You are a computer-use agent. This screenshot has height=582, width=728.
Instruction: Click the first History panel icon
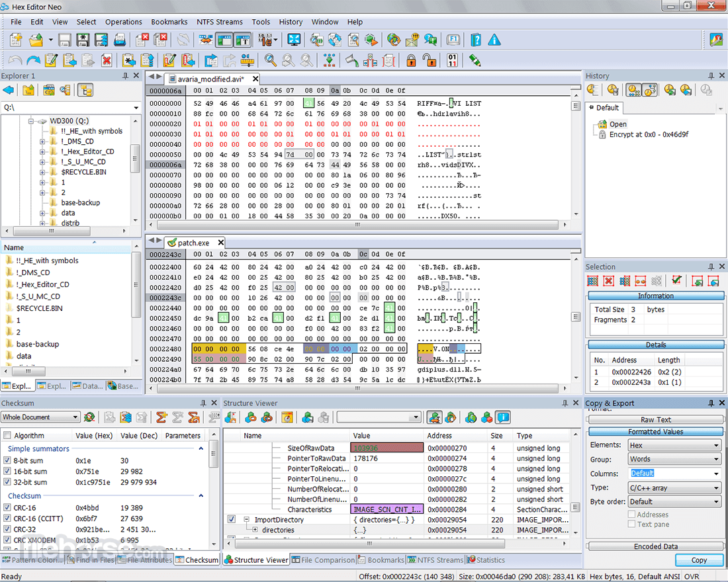[x=592, y=90]
